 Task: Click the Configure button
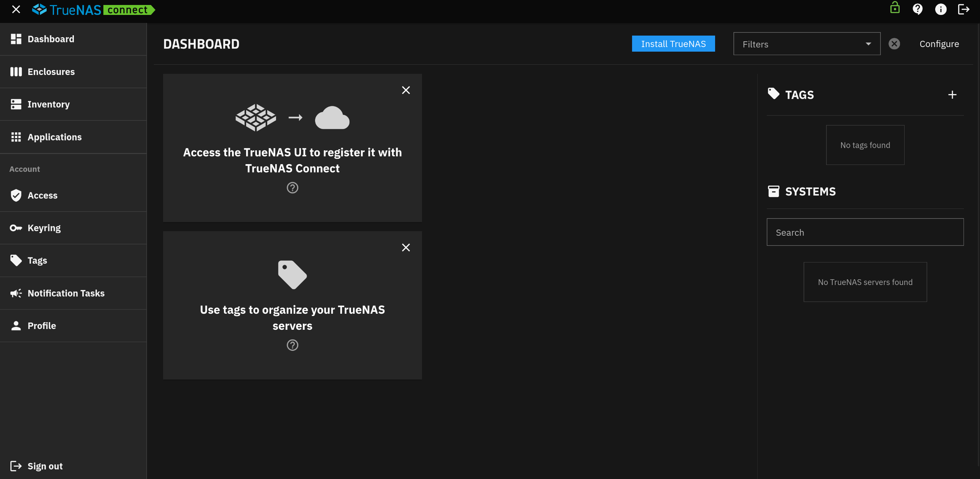(x=939, y=44)
